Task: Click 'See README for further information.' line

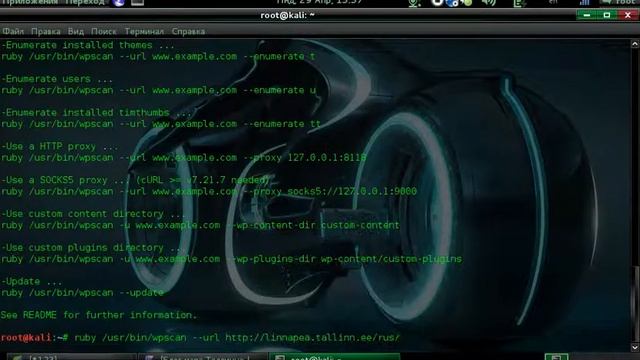Action: [x=99, y=315]
